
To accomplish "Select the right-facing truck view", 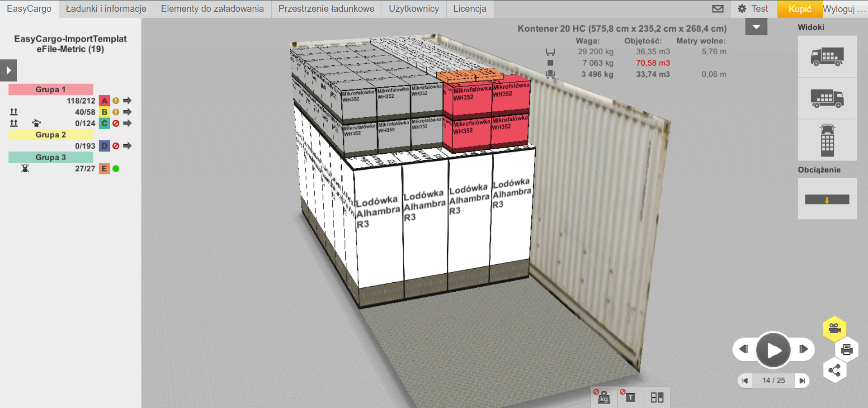I will pos(827,98).
